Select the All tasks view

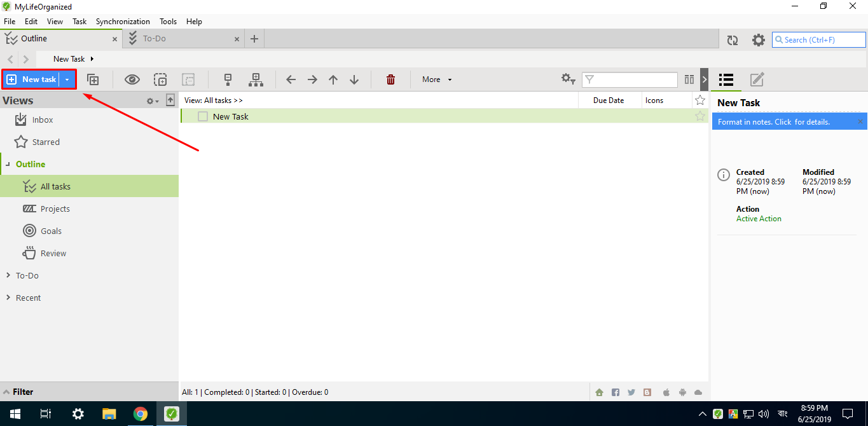click(x=89, y=186)
